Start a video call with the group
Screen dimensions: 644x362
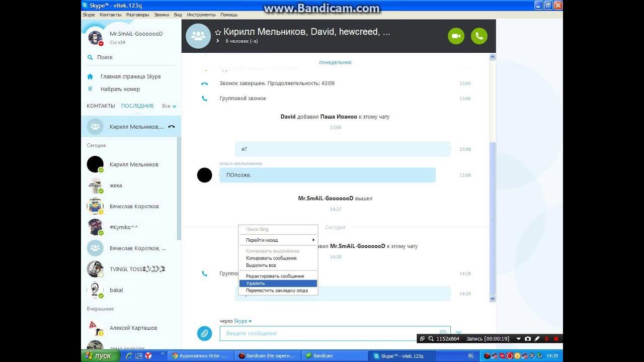[456, 36]
